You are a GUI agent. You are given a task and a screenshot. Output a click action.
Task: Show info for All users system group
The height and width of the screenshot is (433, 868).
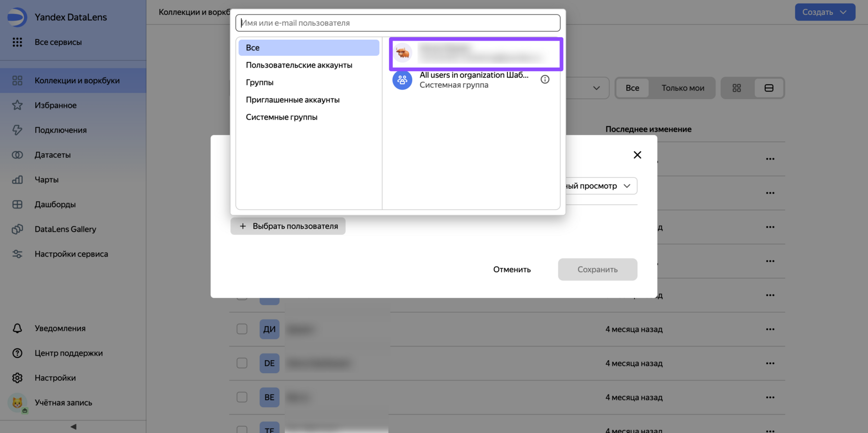click(545, 79)
